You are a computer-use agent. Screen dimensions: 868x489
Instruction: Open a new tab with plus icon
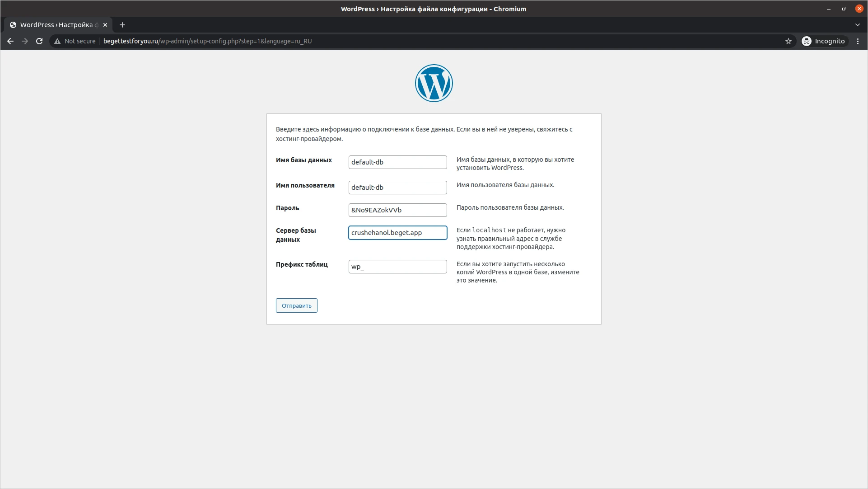122,25
